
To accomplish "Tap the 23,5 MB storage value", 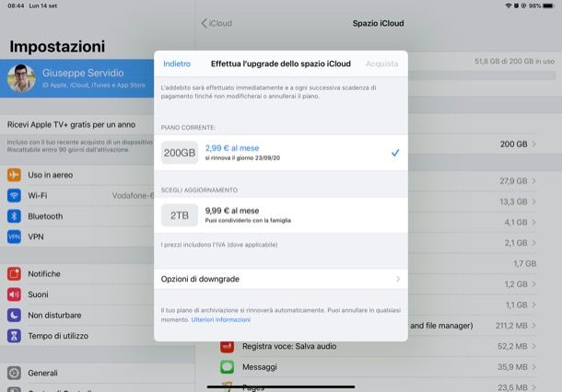I will click(x=512, y=387).
